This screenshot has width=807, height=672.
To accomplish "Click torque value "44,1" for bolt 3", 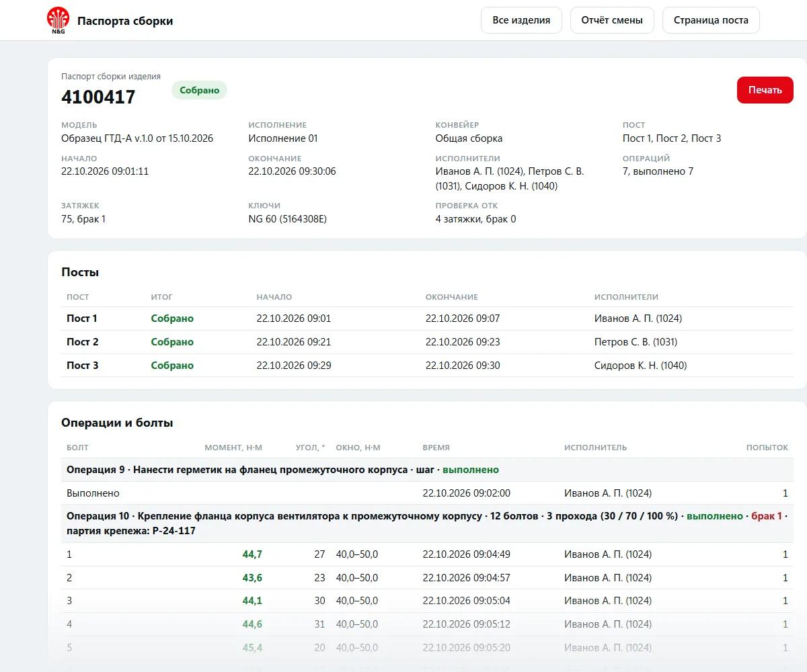I will [x=252, y=601].
